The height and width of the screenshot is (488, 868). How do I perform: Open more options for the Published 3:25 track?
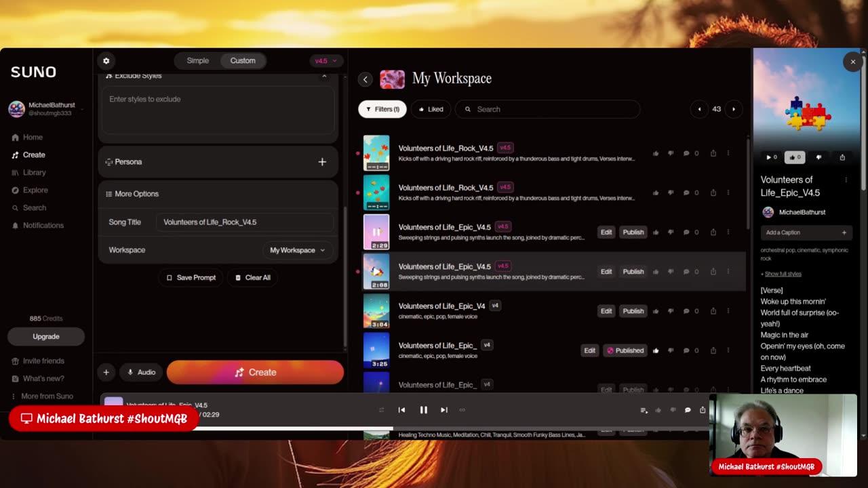click(x=728, y=350)
